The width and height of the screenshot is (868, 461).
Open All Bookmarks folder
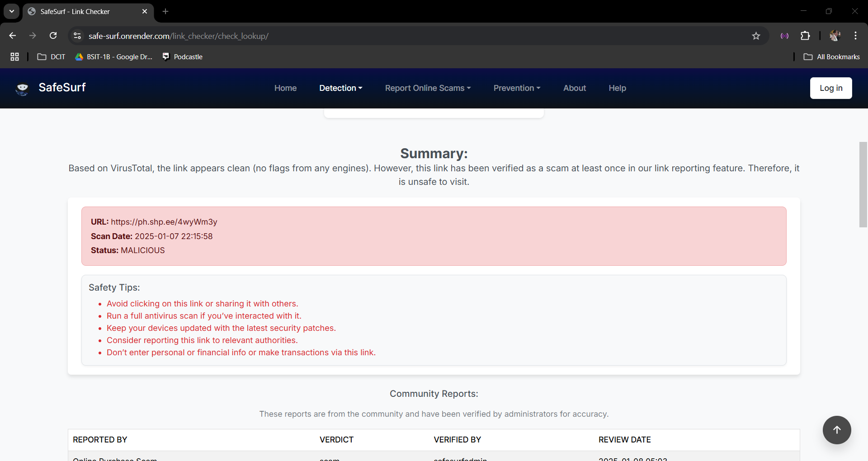(831, 56)
